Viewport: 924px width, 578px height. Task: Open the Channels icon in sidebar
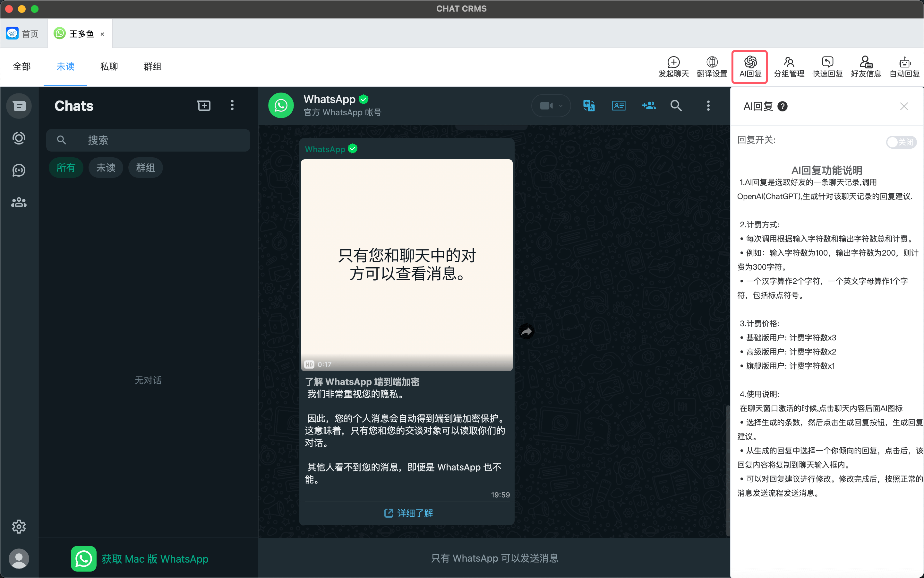[x=19, y=170]
